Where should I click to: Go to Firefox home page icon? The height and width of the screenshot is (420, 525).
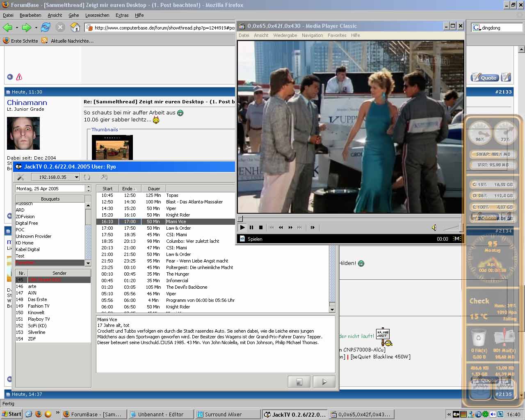(x=75, y=27)
